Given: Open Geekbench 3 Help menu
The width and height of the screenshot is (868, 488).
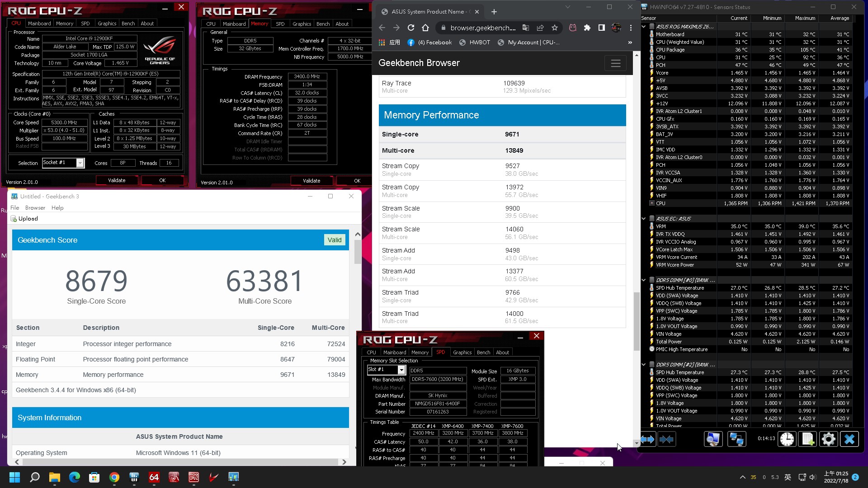Looking at the screenshot, I should [57, 208].
